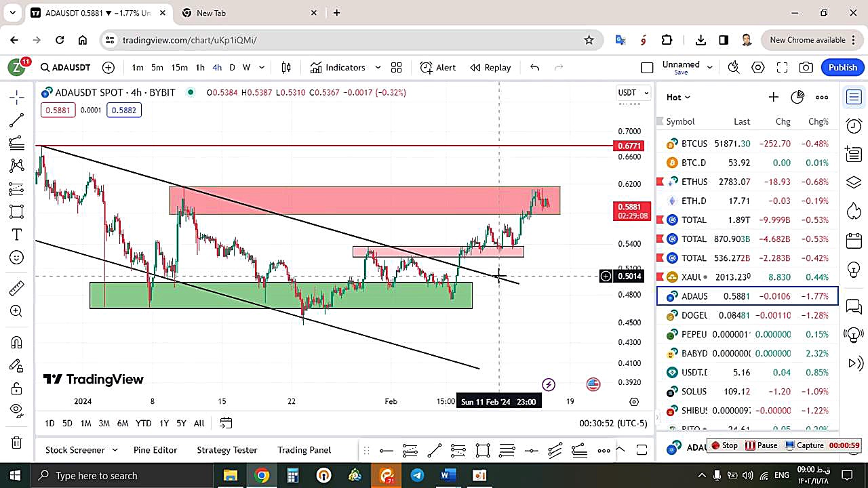Open the emoji icons tool

17,258
